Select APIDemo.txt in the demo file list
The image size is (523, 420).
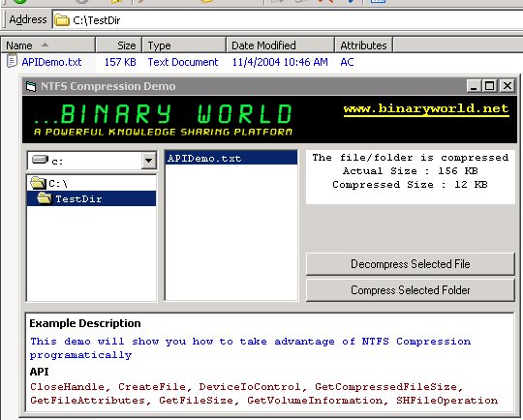[x=231, y=158]
